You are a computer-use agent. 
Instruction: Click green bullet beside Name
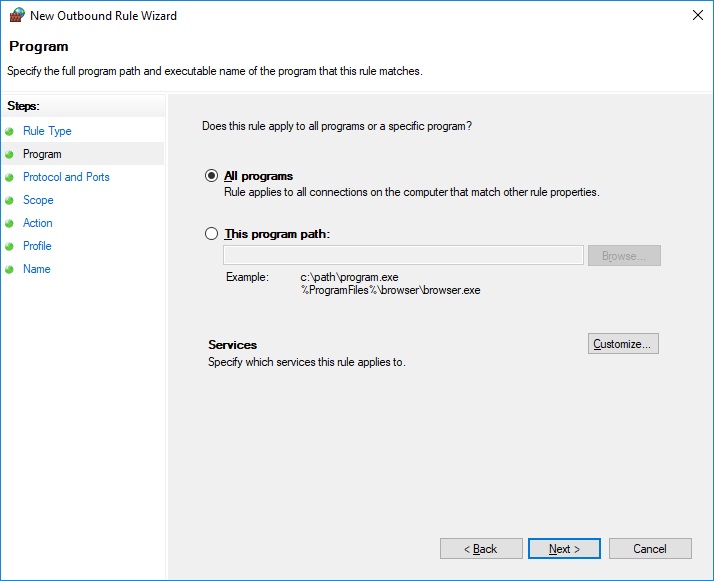(9, 270)
